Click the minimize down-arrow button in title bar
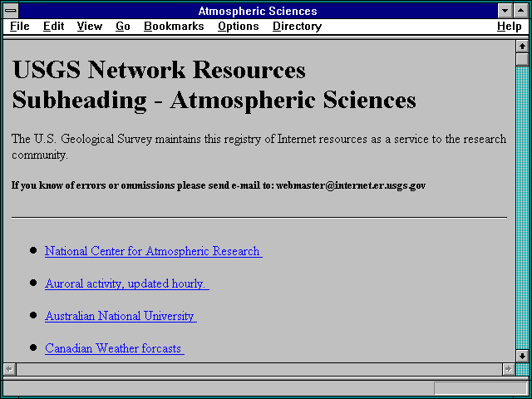 coord(505,11)
